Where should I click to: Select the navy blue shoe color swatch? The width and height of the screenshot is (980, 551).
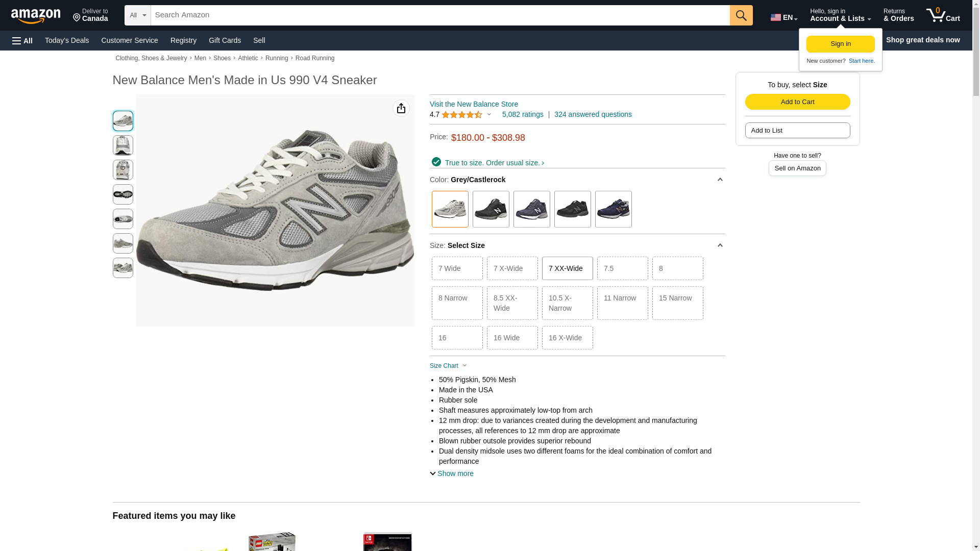pos(613,209)
